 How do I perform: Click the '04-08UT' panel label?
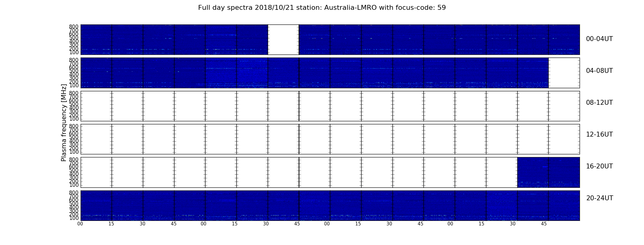[600, 71]
